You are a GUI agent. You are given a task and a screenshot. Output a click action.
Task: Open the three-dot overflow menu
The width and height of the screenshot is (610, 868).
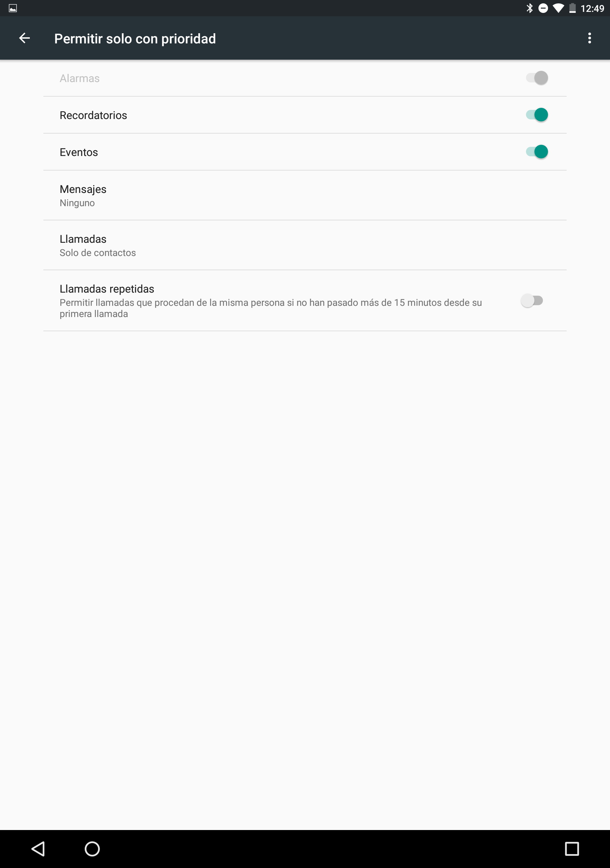click(589, 38)
